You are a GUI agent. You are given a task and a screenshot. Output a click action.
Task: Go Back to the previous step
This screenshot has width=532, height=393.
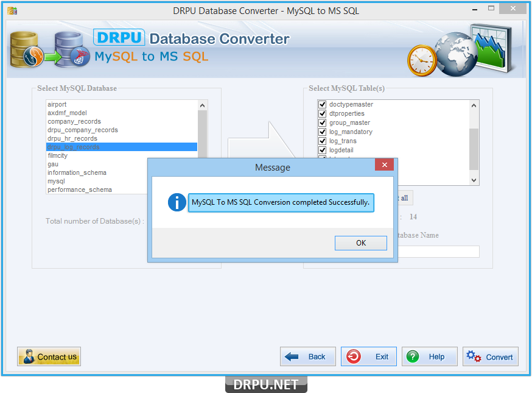[308, 356]
